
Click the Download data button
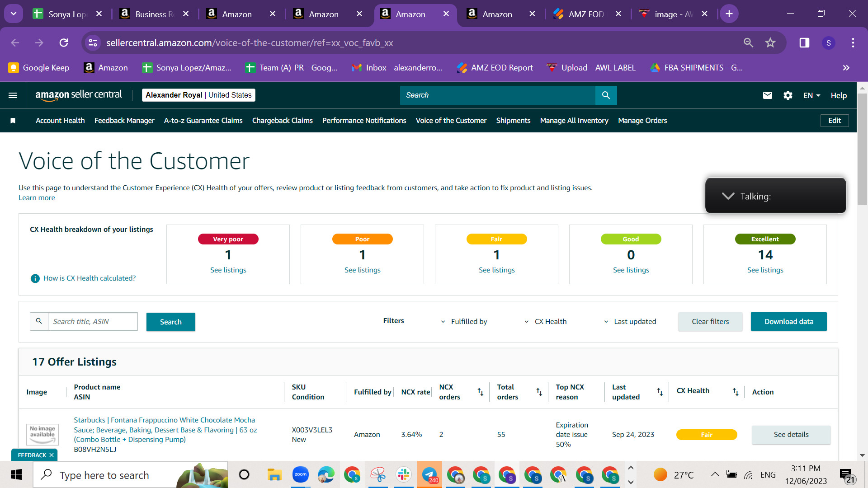789,322
